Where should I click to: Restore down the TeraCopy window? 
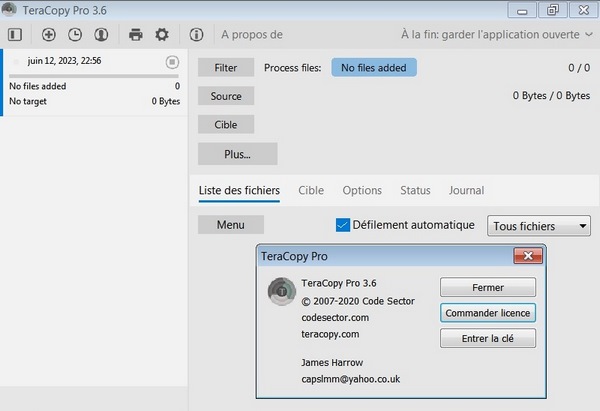(553, 10)
